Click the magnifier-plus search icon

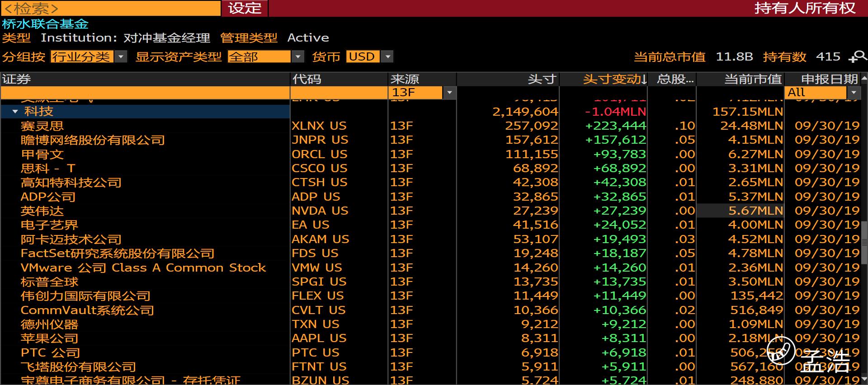click(858, 56)
